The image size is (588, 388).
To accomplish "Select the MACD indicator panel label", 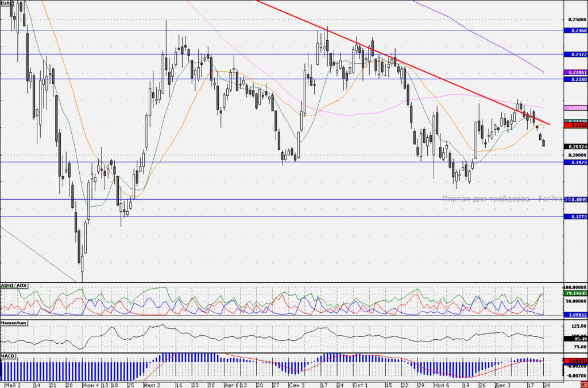I will (7, 355).
